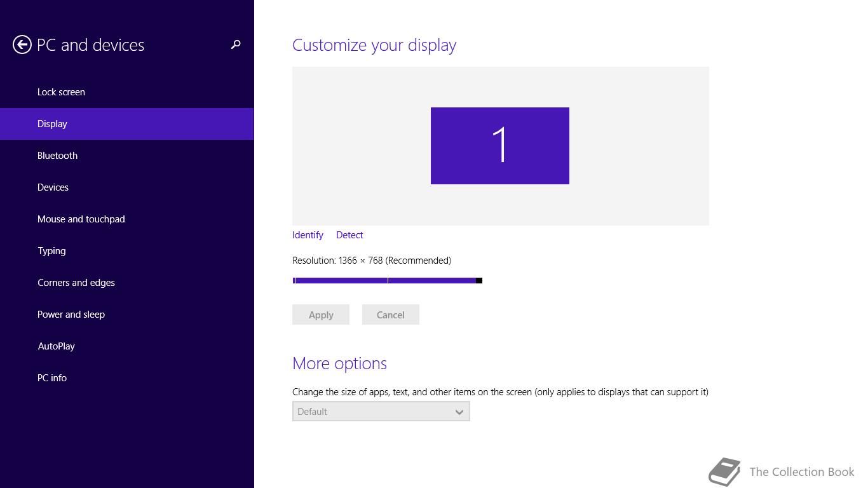Open Bluetooth settings
Image resolution: width=868 pixels, height=488 pixels.
coord(127,156)
